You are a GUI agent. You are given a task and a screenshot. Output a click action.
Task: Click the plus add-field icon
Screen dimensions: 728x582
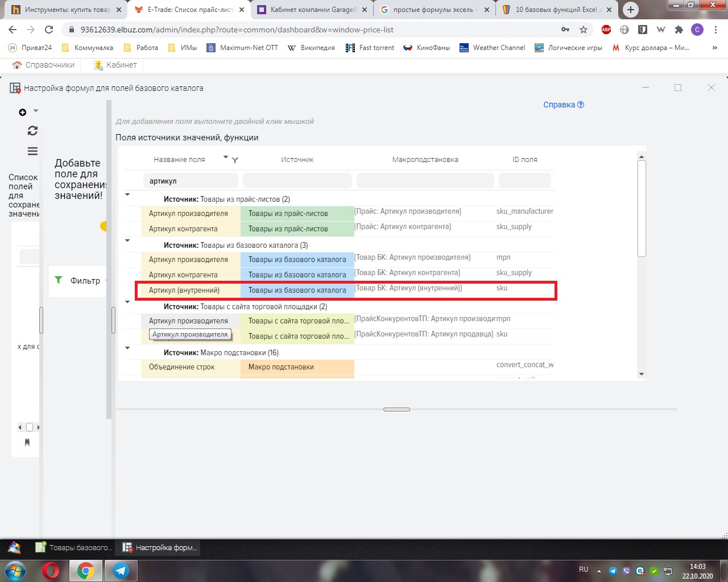click(x=23, y=113)
